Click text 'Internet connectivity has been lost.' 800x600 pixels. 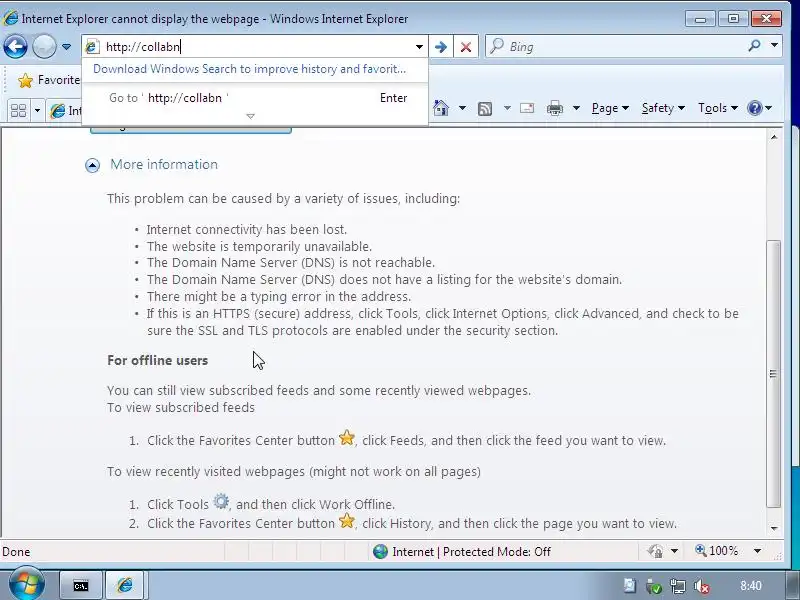(x=247, y=230)
